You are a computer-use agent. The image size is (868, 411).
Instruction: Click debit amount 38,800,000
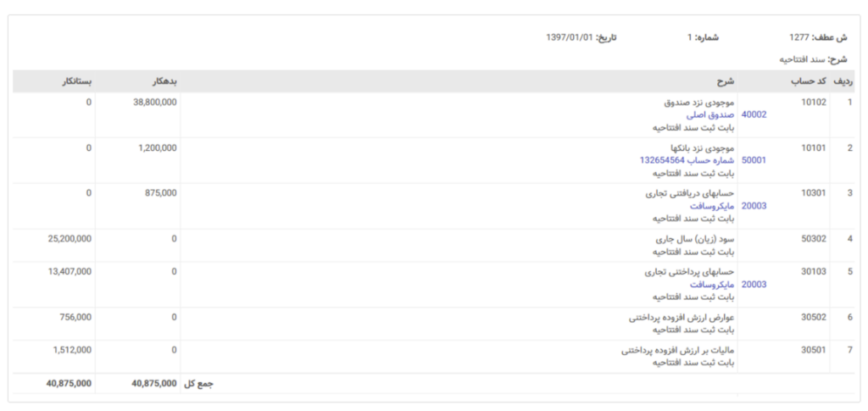click(x=155, y=103)
